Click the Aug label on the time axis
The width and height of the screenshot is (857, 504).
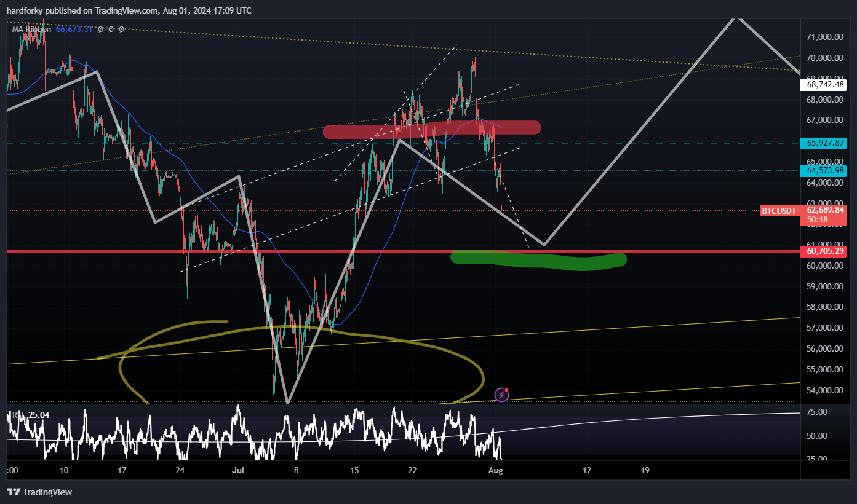[495, 470]
